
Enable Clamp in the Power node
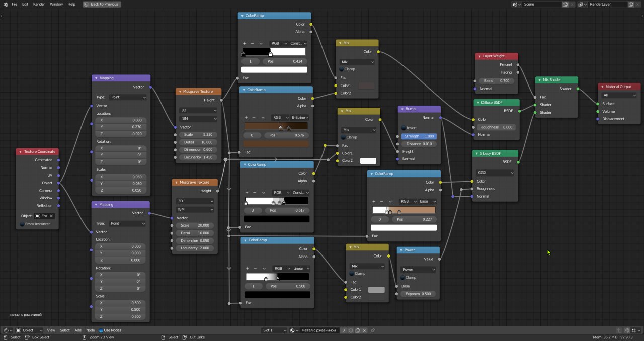point(403,277)
